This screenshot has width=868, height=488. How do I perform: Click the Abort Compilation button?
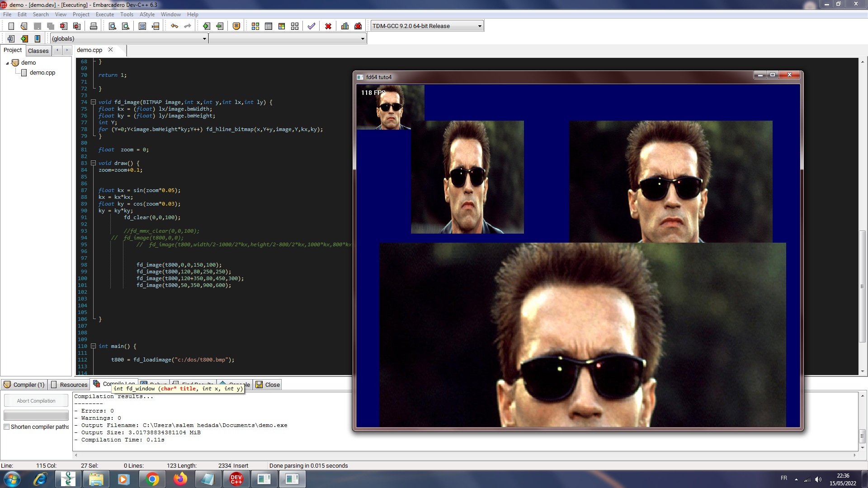[36, 401]
